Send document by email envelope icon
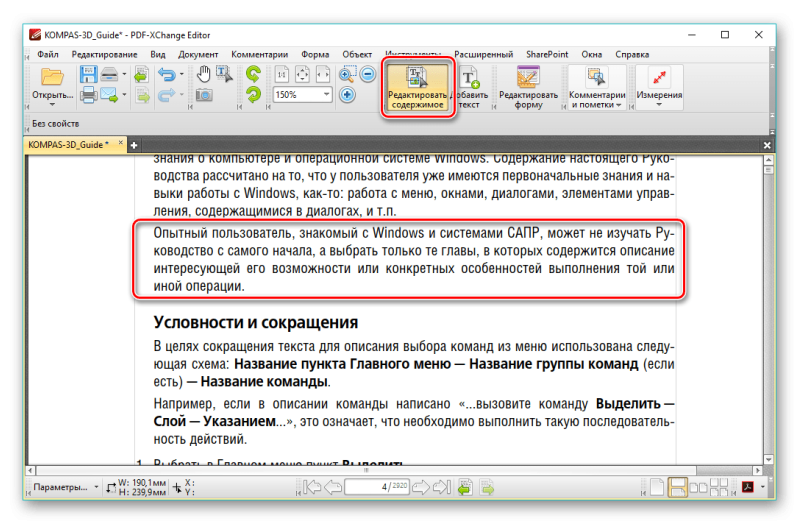Image resolution: width=800 pixels, height=524 pixels. pos(109,95)
